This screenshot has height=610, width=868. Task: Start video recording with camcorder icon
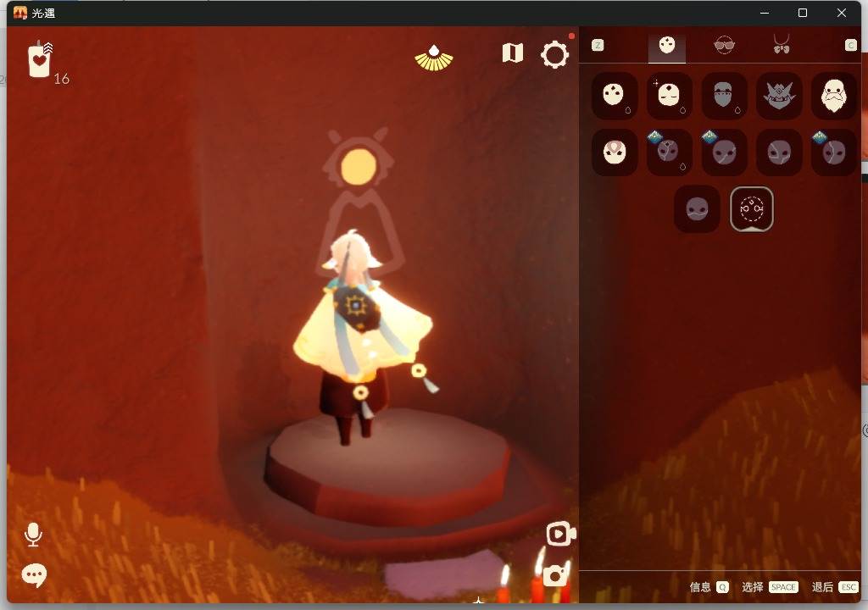560,534
